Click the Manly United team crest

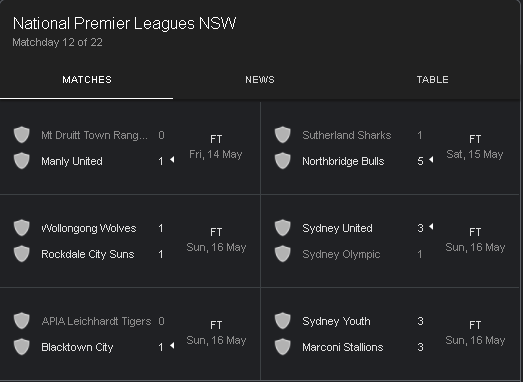pyautogui.click(x=22, y=161)
